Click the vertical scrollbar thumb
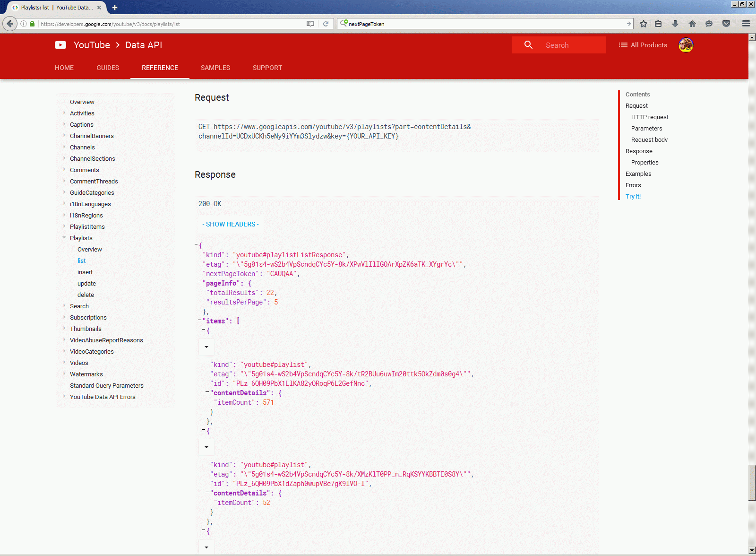 752,483
